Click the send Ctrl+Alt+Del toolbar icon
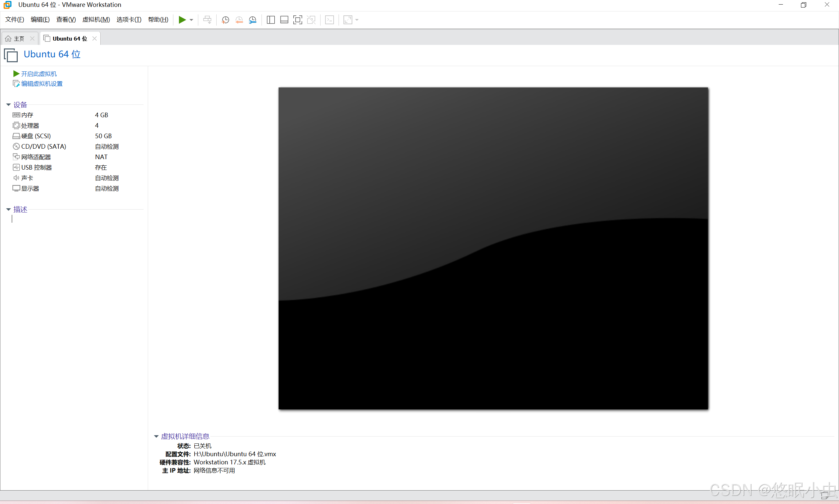The image size is (839, 504). click(207, 20)
